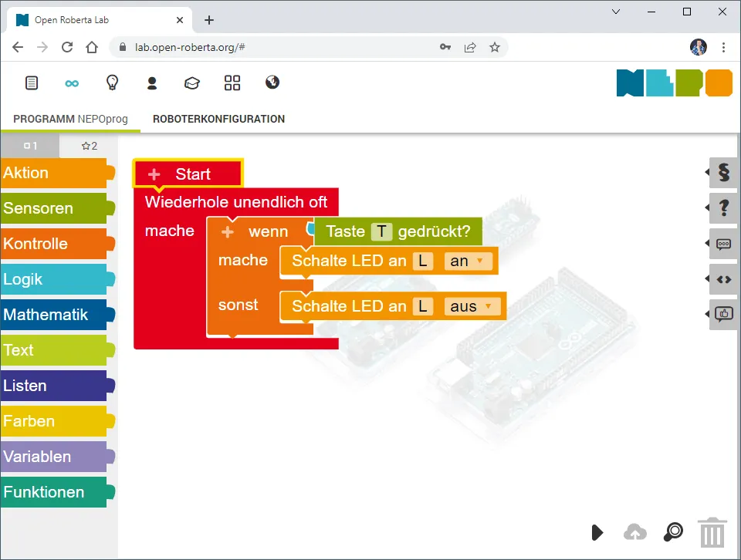
Task: Switch to the ROBOTERKONFIGURATION tab
Action: pos(218,119)
